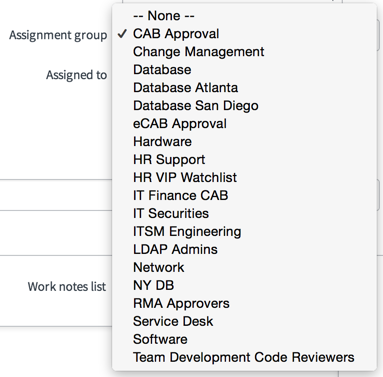The image size is (383, 377).
Task: Select Change Management group
Action: pyautogui.click(x=244, y=52)
